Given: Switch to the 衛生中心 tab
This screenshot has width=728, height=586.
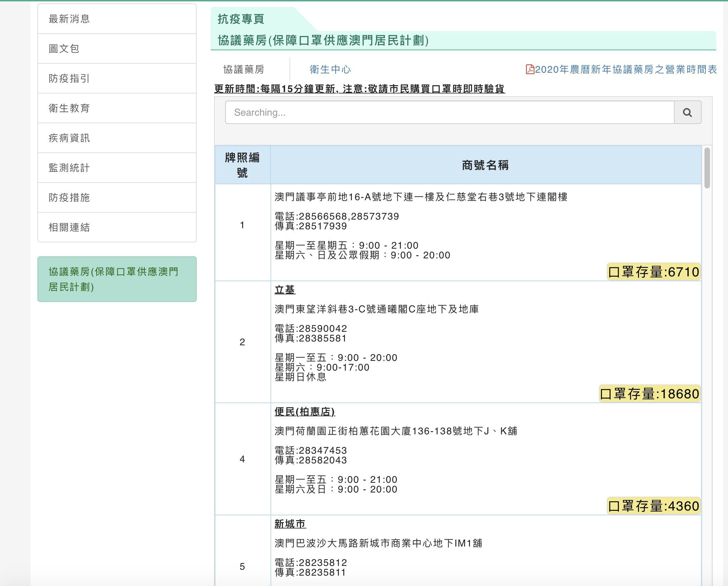Looking at the screenshot, I should [330, 70].
